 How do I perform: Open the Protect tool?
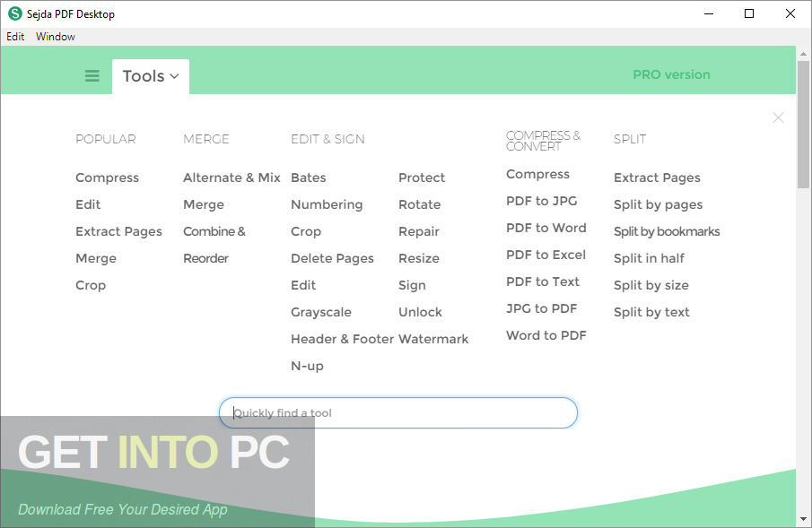pos(422,177)
